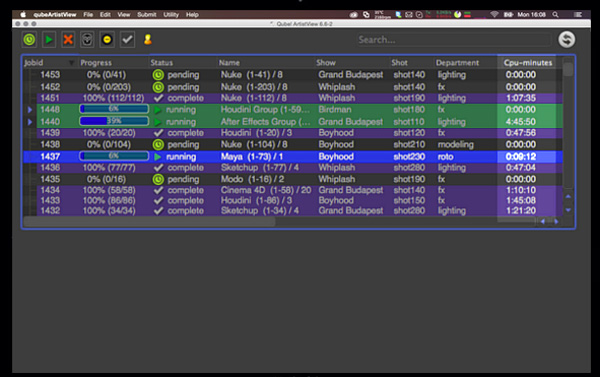600x377 pixels.
Task: Click the horizontal scrollbar under the job list
Action: 149,221
